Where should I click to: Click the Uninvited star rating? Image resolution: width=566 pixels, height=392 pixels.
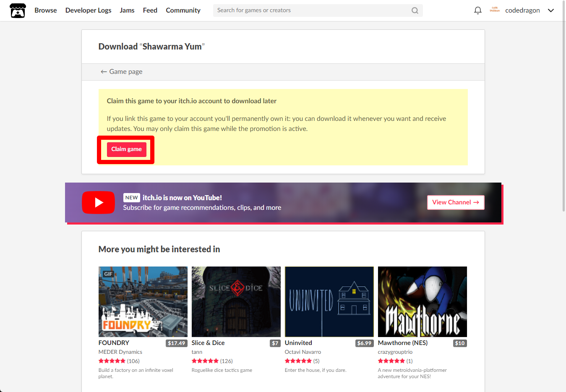click(298, 361)
